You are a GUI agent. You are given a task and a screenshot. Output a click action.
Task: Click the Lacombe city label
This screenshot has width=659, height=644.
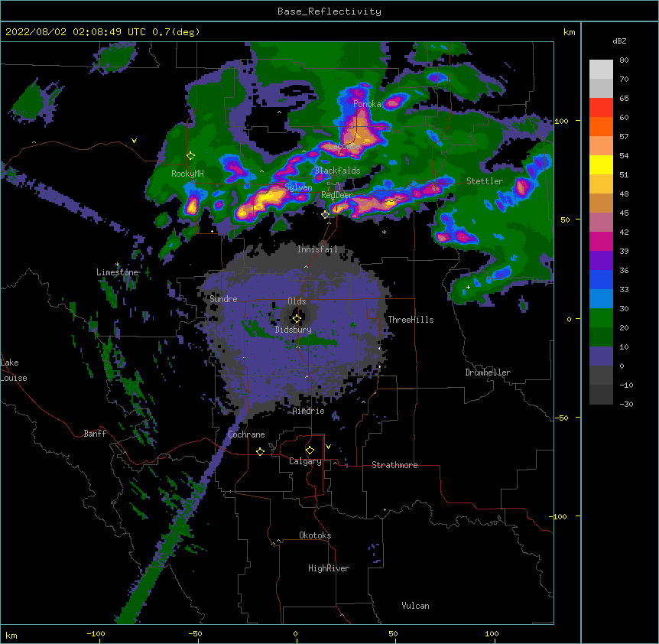click(x=344, y=146)
